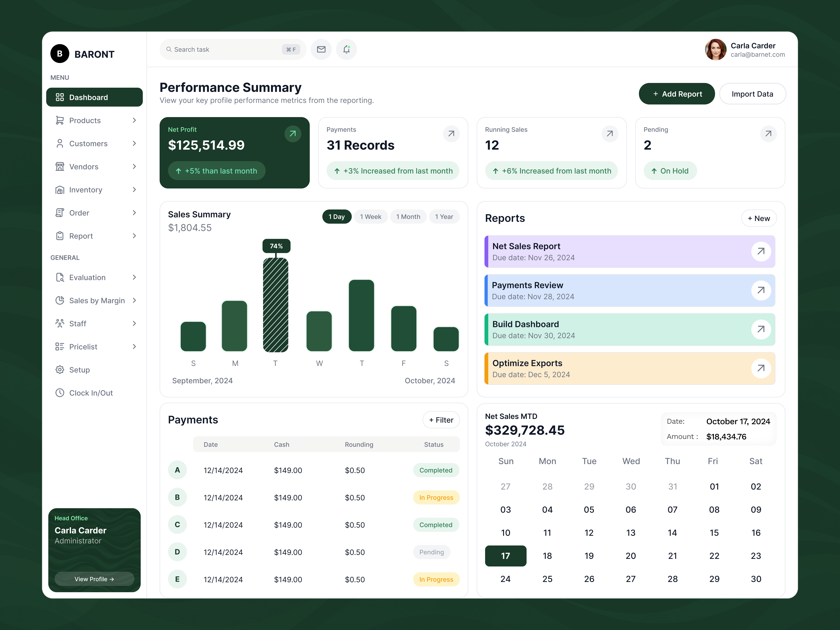Screen dimensions: 840x630
Task: Click the Customers person icon
Action: [x=60, y=144]
